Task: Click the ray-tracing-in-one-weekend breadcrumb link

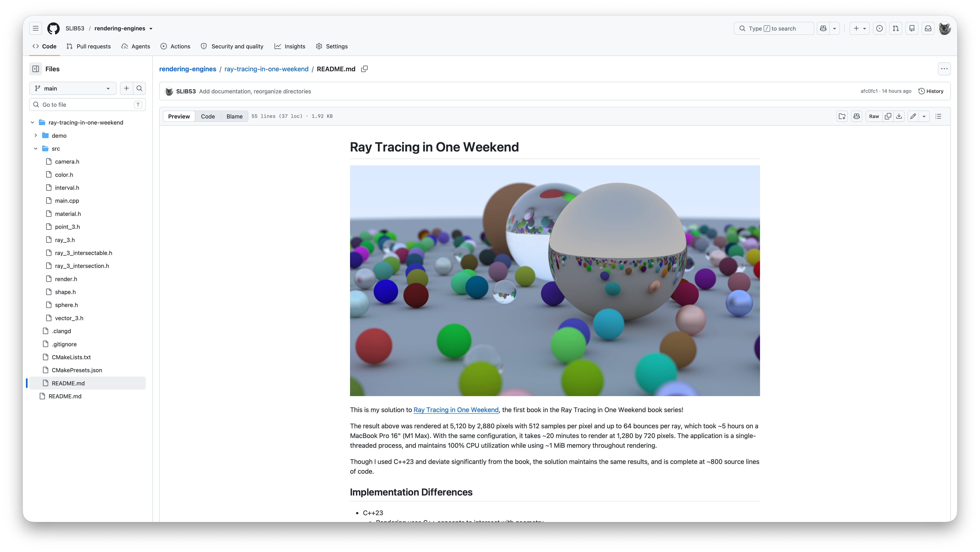Action: pyautogui.click(x=266, y=69)
